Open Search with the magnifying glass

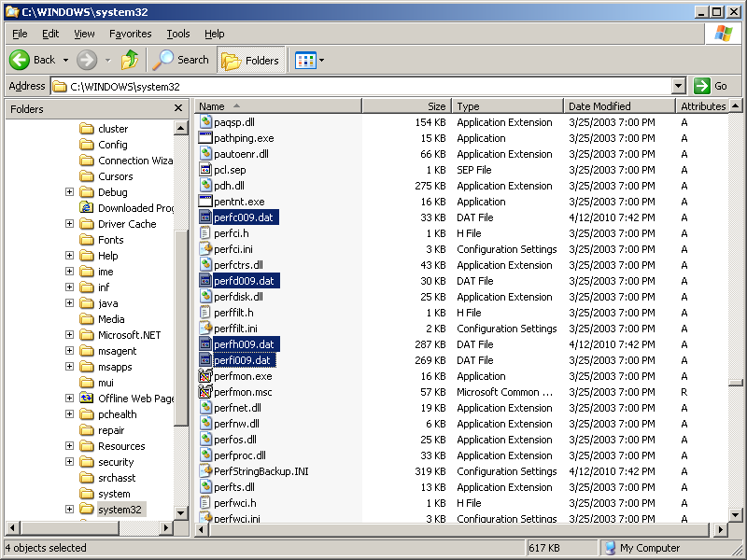pos(181,60)
